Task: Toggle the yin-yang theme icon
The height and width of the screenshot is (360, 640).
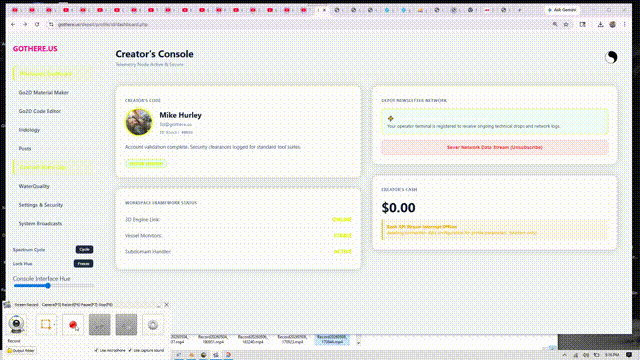Action: coord(611,57)
